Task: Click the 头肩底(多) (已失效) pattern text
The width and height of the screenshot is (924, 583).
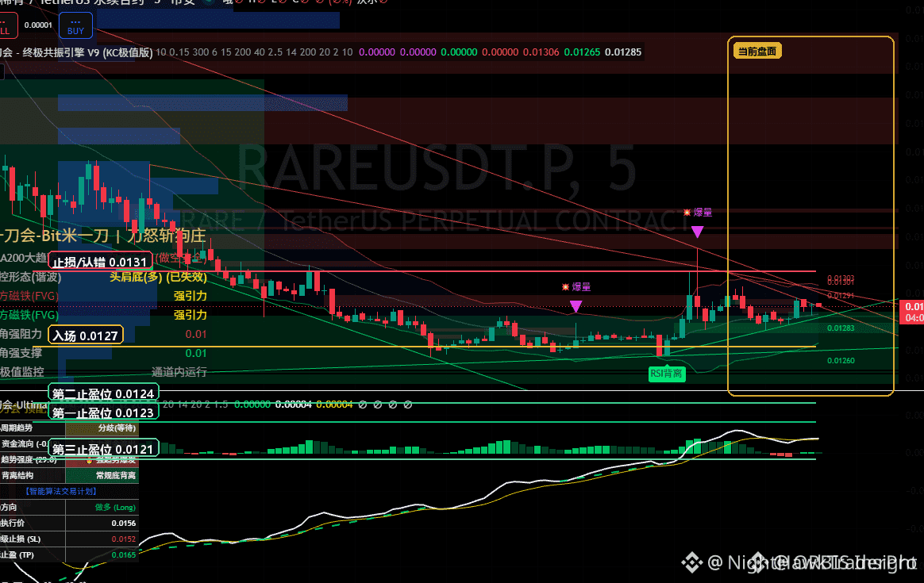Action: point(158,277)
